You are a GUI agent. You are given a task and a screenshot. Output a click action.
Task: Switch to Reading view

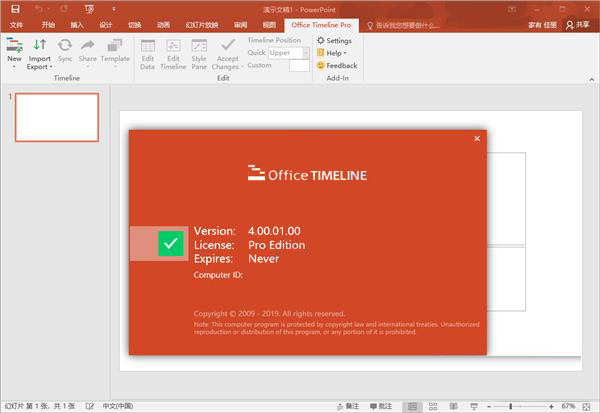(x=453, y=406)
